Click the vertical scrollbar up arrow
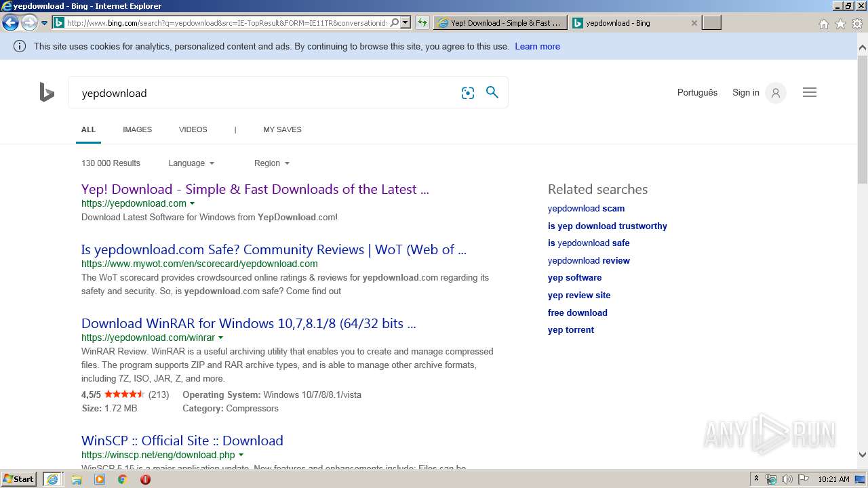Image resolution: width=868 pixels, height=488 pixels. 863,47
